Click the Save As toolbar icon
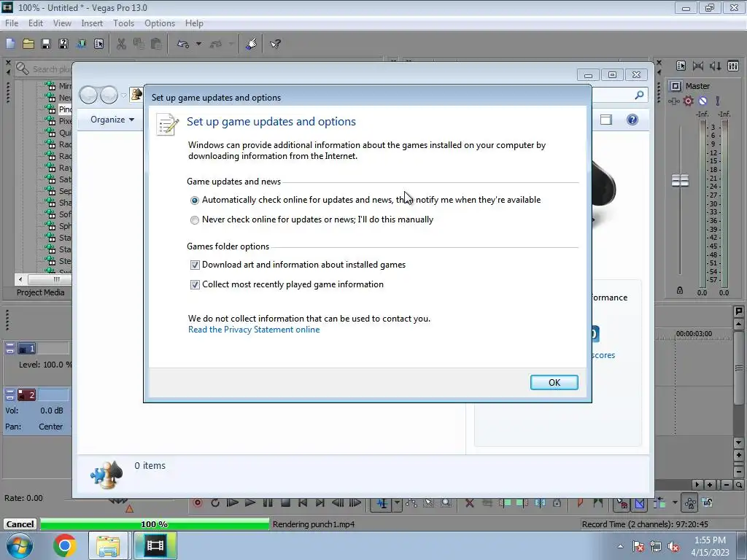Image resolution: width=747 pixels, height=560 pixels. tap(63, 44)
